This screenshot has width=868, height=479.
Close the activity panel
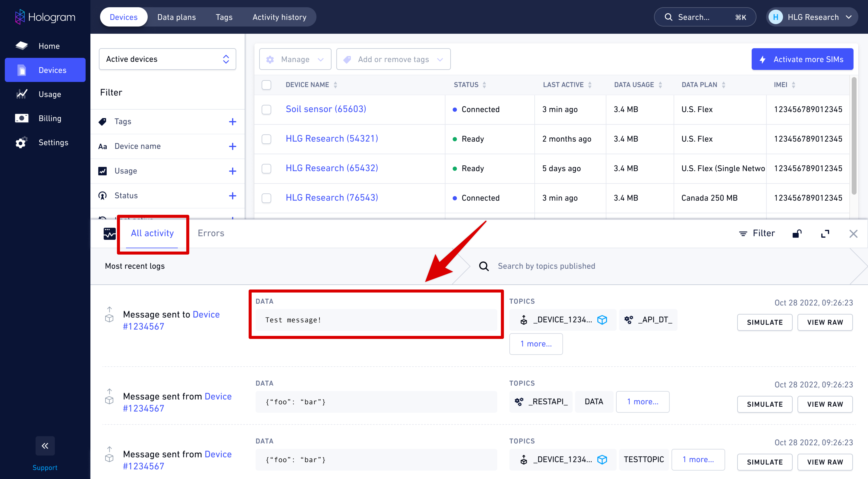854,233
